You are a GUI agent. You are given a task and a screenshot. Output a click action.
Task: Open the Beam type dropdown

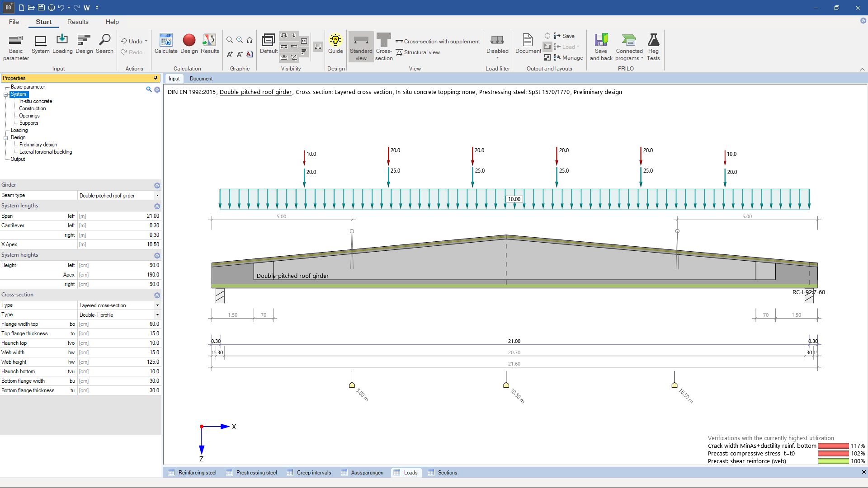[x=157, y=195]
